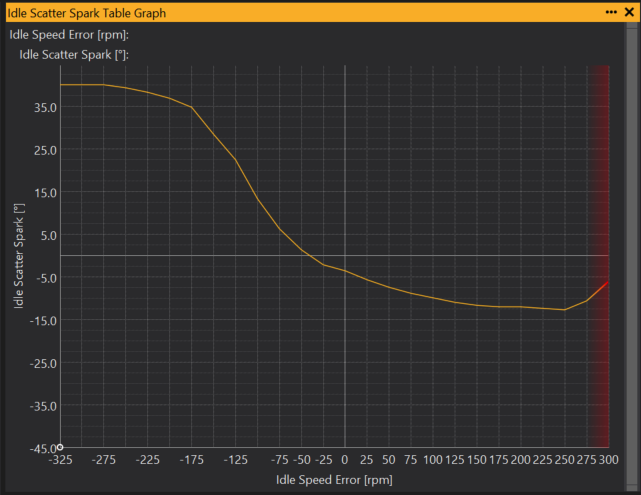The image size is (641, 495).
Task: Click the curve where it crosses 0 rpm
Action: point(345,271)
